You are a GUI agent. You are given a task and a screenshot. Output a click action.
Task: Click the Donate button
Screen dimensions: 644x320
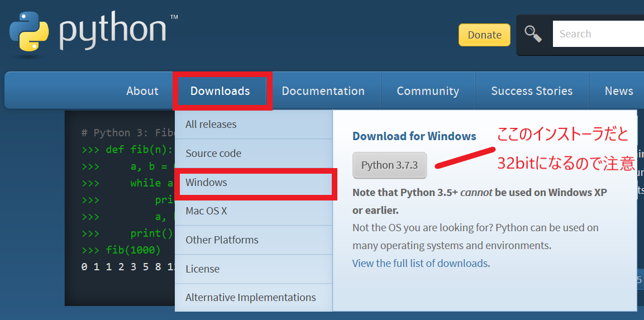(x=484, y=35)
